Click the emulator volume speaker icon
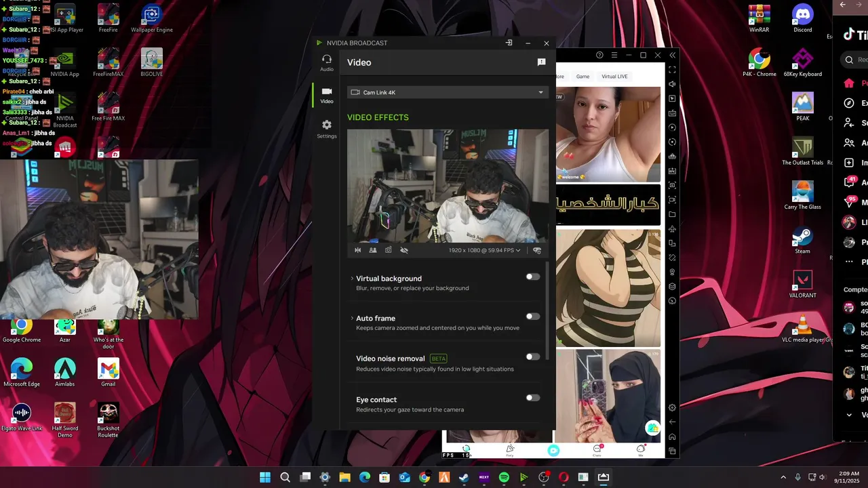 click(672, 84)
